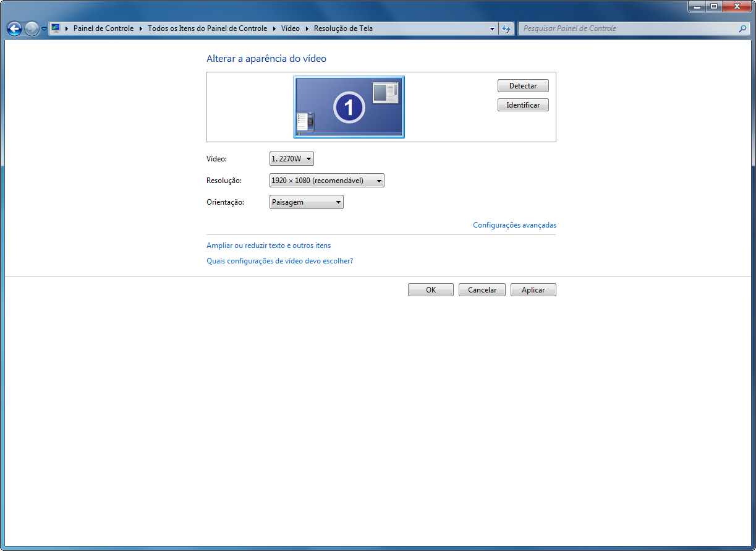Go to Vídeo breadcrumb

(290, 28)
